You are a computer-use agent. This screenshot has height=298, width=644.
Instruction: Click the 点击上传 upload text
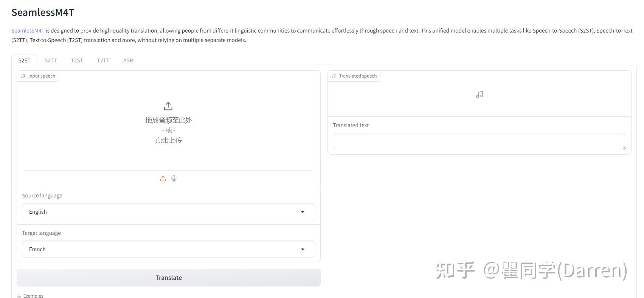169,140
